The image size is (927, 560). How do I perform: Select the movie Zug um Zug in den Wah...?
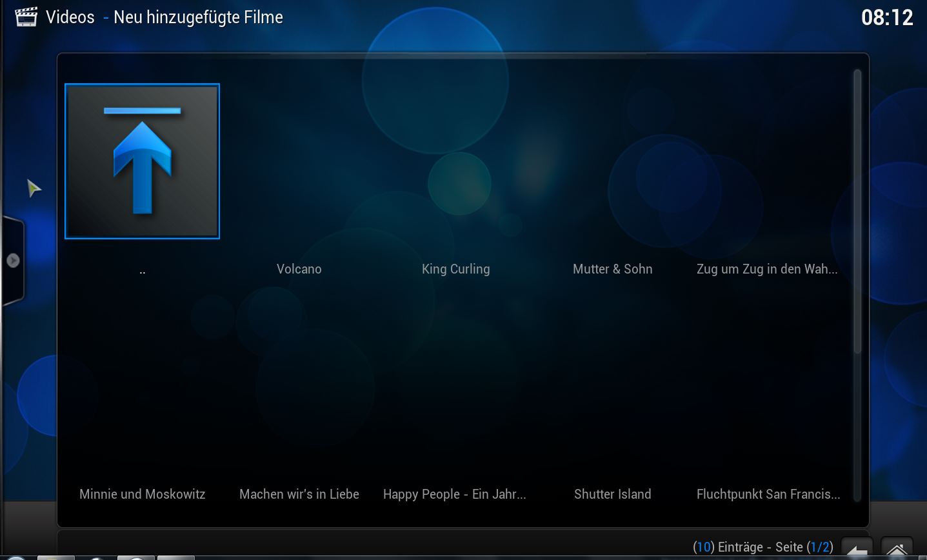pos(767,269)
